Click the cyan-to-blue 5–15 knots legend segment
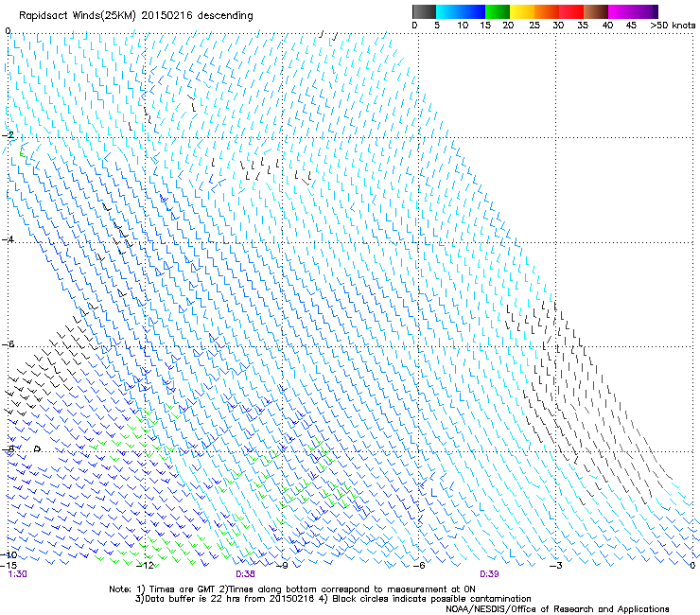This screenshot has height=615, width=700. (x=461, y=11)
